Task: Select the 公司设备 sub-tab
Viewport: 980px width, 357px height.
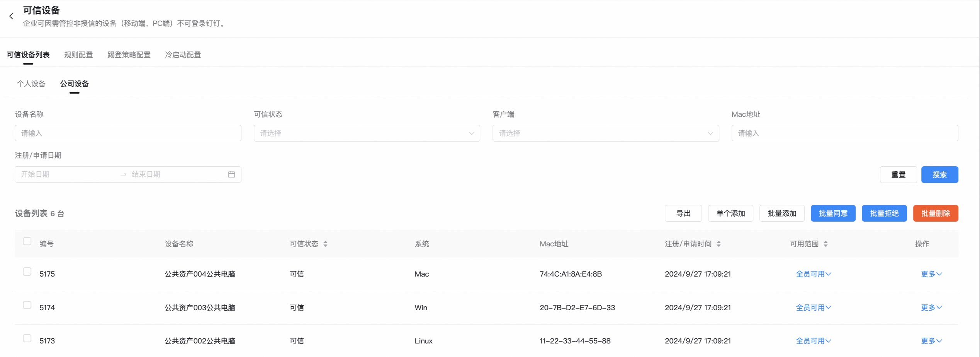Action: pos(75,84)
